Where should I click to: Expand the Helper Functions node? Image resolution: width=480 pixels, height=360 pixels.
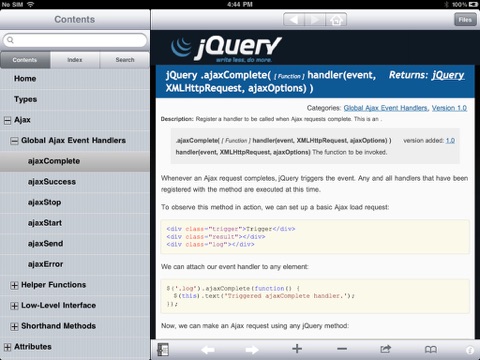point(14,285)
